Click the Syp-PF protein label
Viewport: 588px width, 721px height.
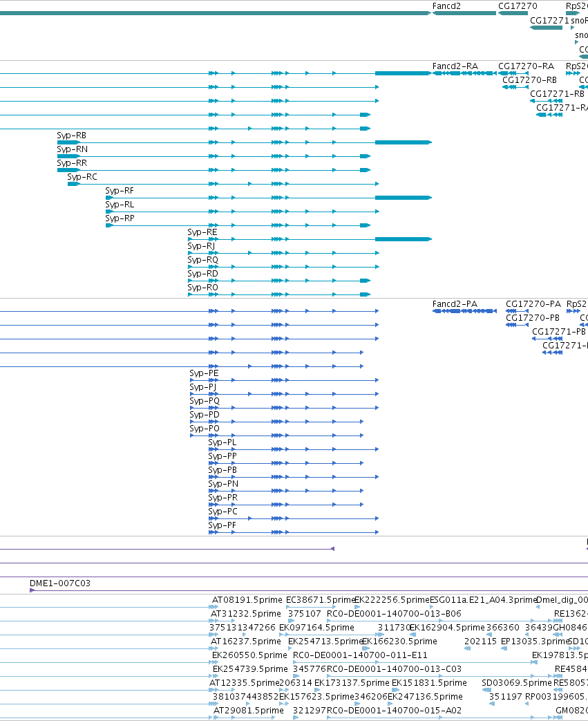[x=222, y=525]
